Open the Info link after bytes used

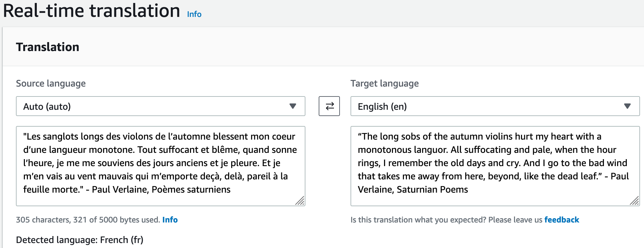pyautogui.click(x=170, y=220)
